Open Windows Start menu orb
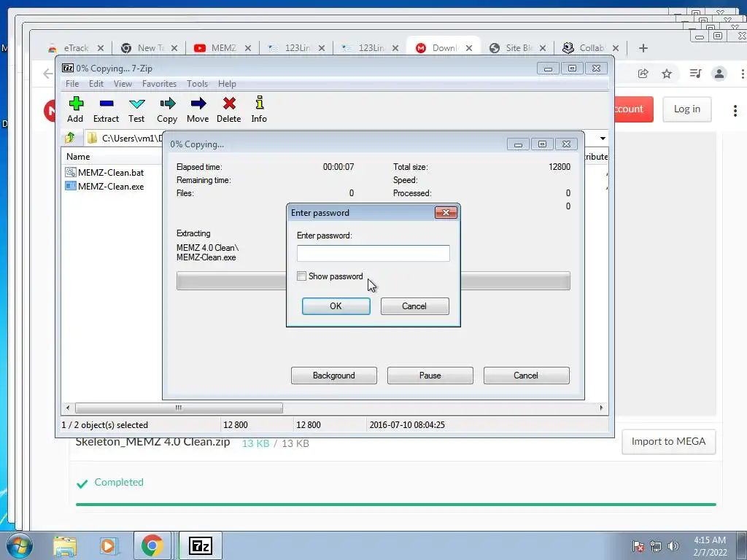747x560 pixels. pos(18,545)
